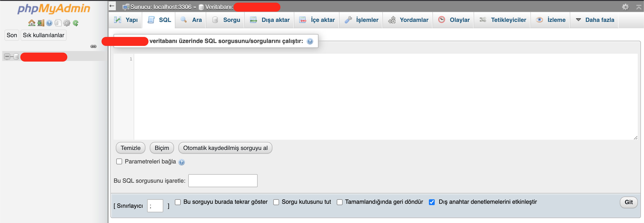644x223 pixels.
Task: Reload the navigation panel with the green icon
Action: click(76, 23)
